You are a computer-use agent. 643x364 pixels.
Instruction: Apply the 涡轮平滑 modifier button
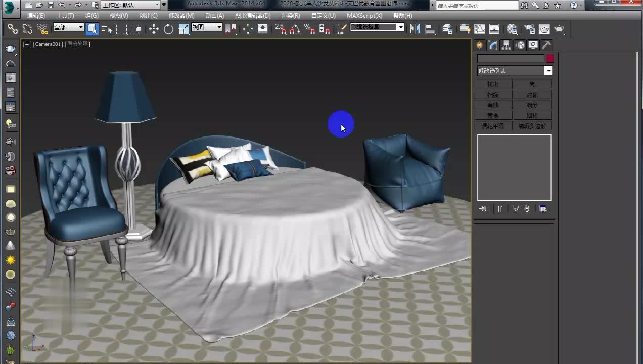tap(492, 125)
